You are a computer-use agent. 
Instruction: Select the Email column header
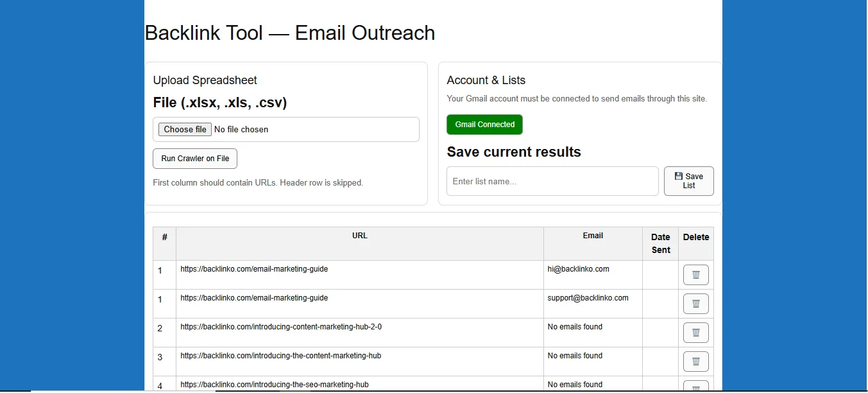(x=592, y=236)
